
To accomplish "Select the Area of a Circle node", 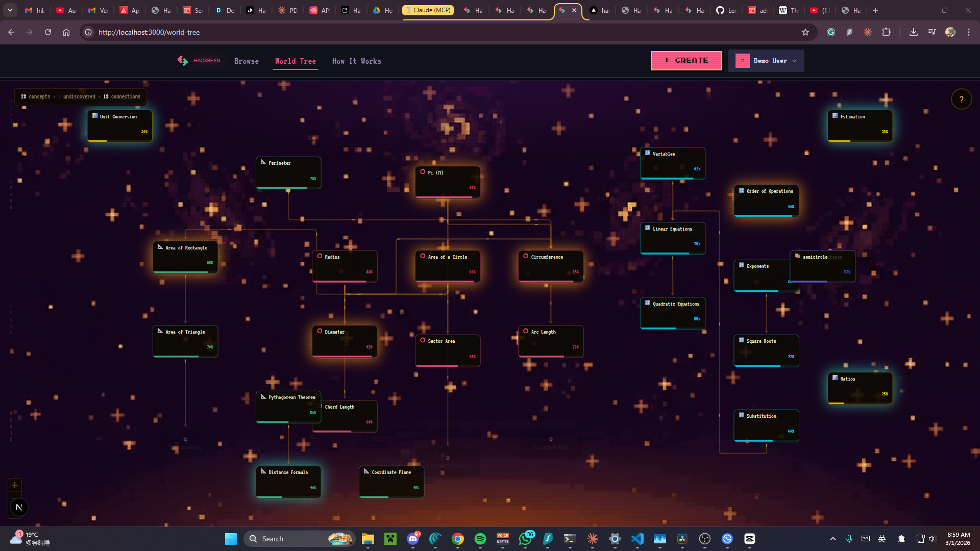I will pos(448,265).
